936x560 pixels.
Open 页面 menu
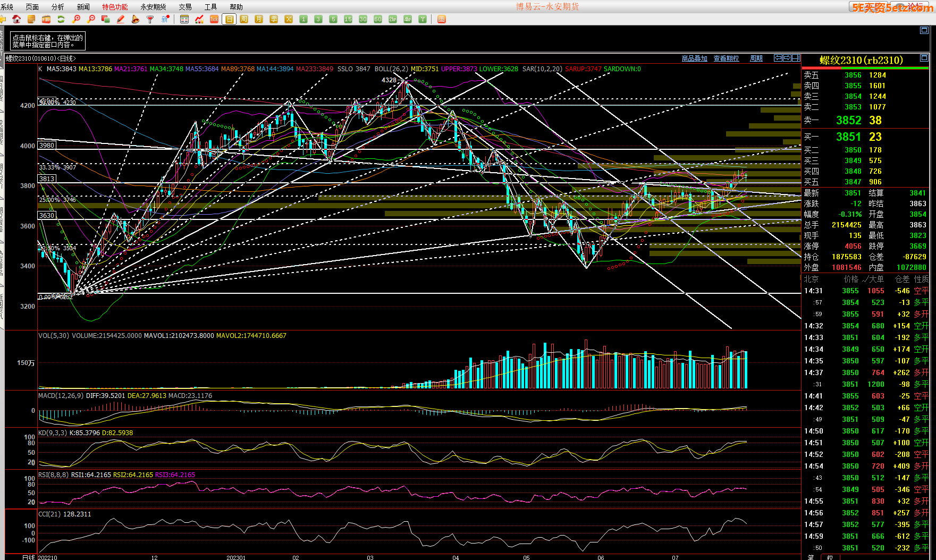(x=32, y=7)
